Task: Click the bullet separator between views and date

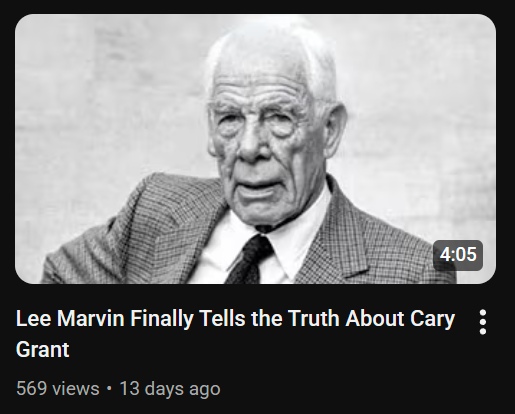Action: pos(109,389)
